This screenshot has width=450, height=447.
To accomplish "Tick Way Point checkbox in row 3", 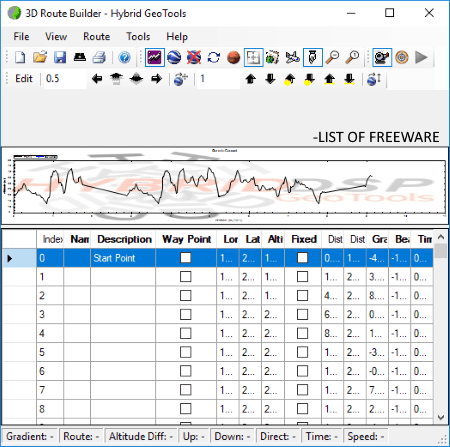I will point(186,314).
